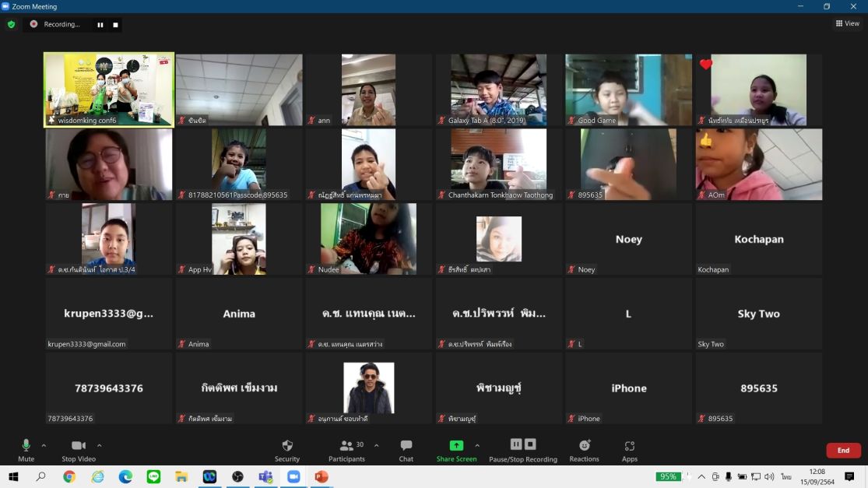Open Internet Explorer from the taskbar
Viewport: 868px width, 488px height.
[97, 476]
